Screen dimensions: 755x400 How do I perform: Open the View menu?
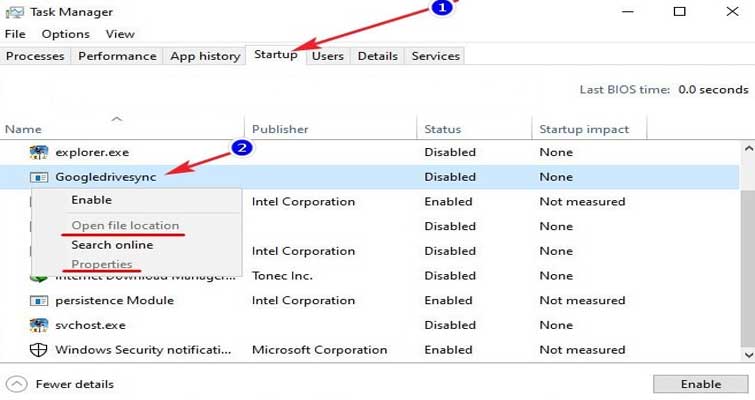pos(120,34)
